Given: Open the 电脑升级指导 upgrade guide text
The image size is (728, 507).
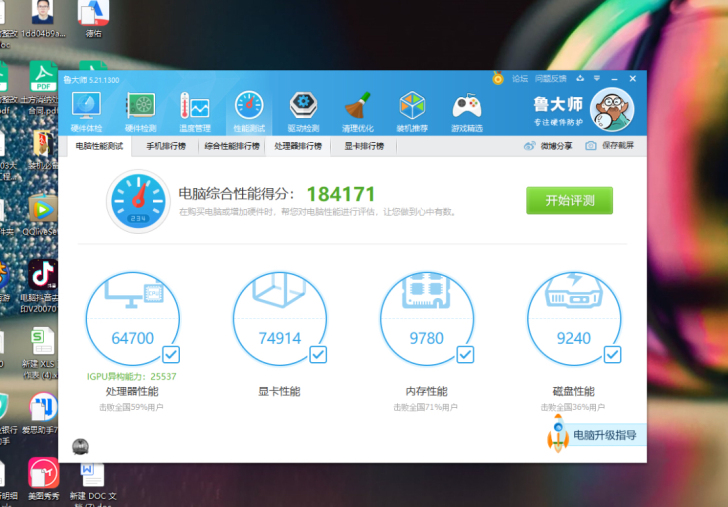Looking at the screenshot, I should pos(604,435).
